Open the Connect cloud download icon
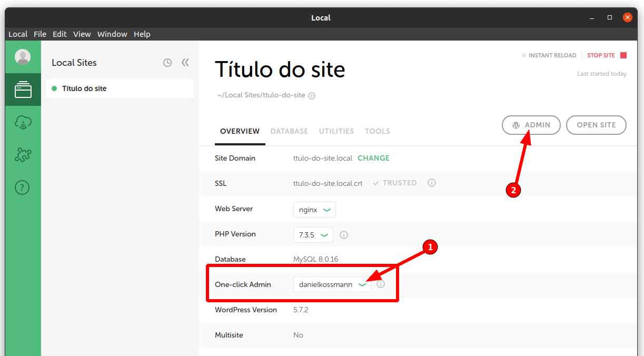 (23, 123)
